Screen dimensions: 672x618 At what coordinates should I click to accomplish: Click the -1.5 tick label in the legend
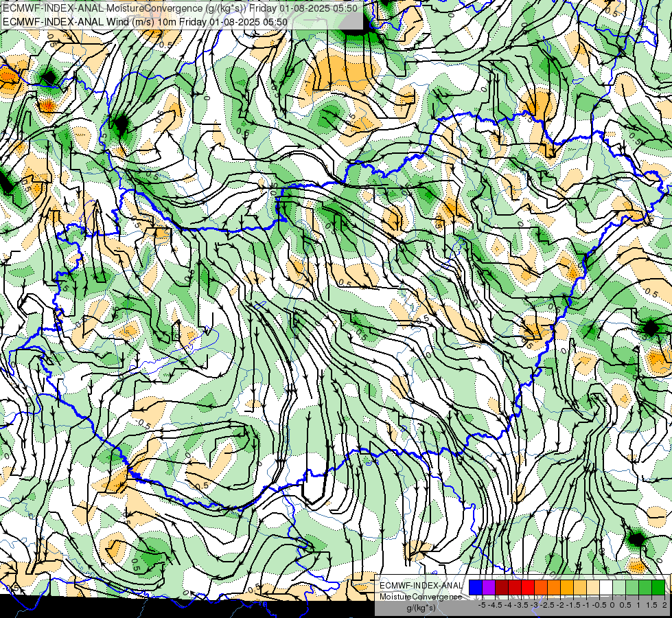[x=573, y=605]
